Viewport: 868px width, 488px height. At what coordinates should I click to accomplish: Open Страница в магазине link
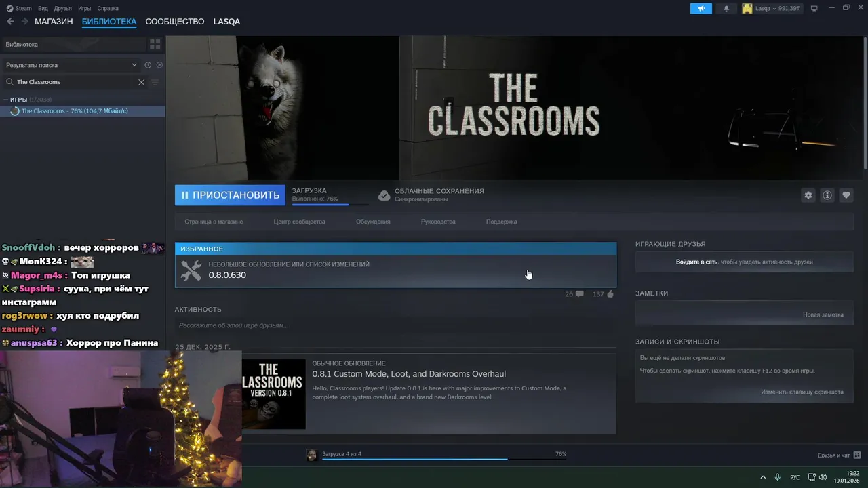tap(214, 222)
